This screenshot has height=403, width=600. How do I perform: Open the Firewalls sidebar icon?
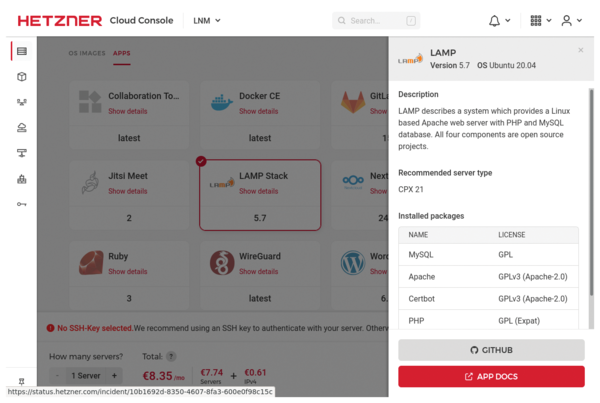click(x=22, y=179)
